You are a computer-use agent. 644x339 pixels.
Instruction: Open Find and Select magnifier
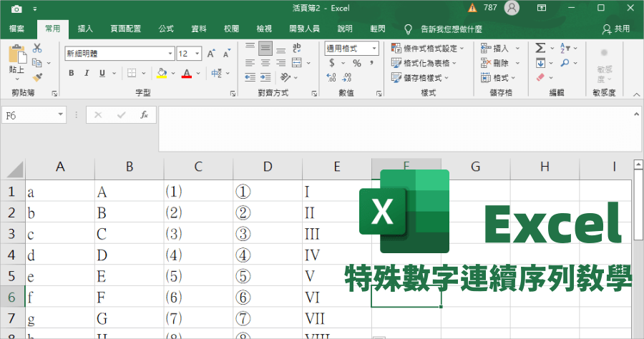click(x=565, y=63)
